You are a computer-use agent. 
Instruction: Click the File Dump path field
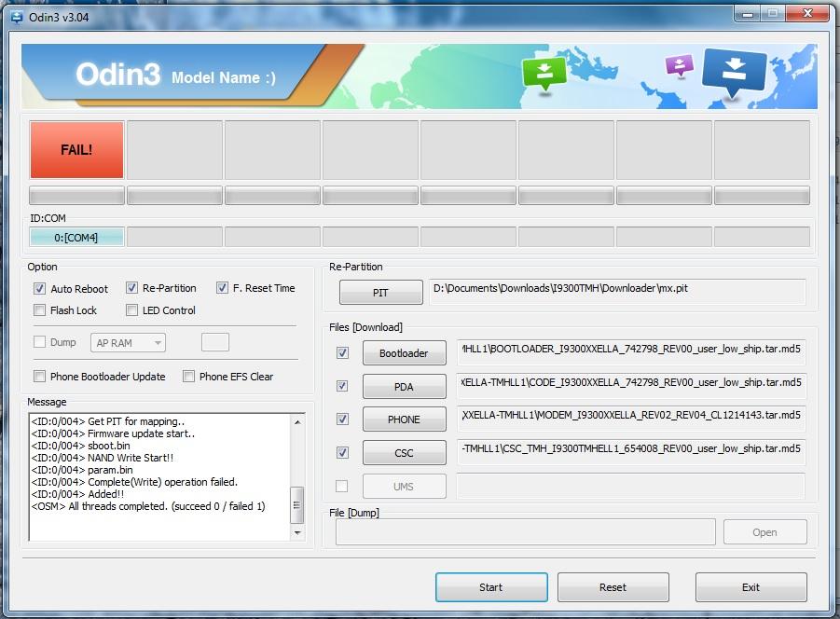pyautogui.click(x=526, y=531)
